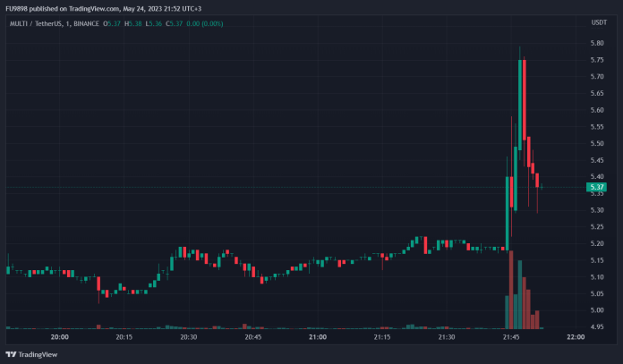The image size is (623, 364).
Task: Click the 21:00 time axis label
Action: point(318,337)
